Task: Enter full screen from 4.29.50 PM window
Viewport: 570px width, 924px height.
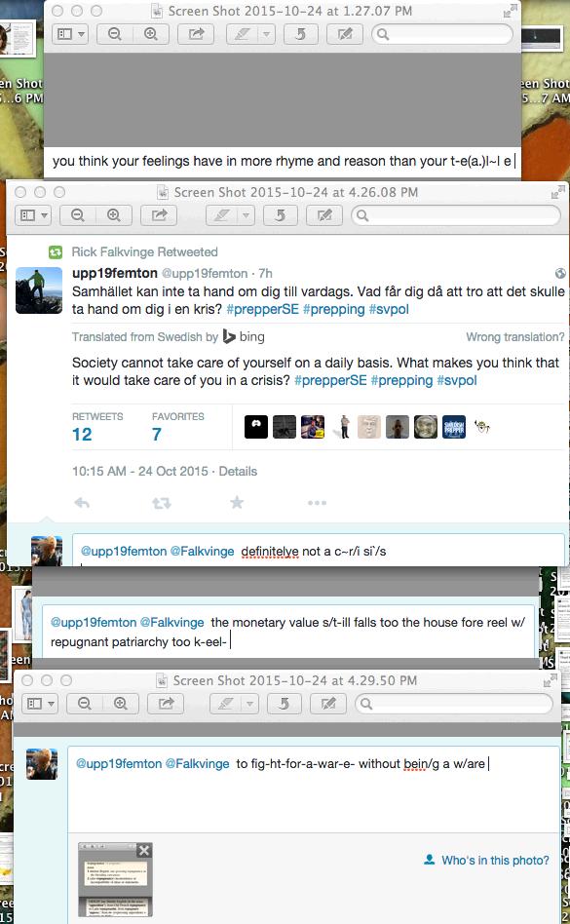Action: [550, 680]
